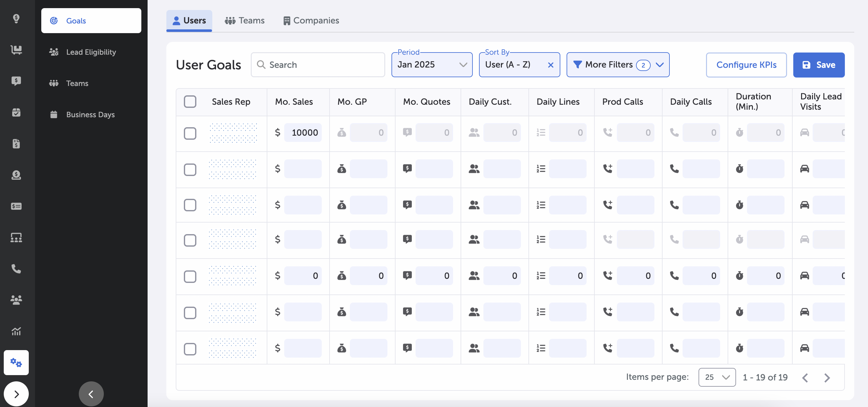Image resolution: width=868 pixels, height=407 pixels.
Task: Click the Daily Lines field in fifth row
Action: 568,276
